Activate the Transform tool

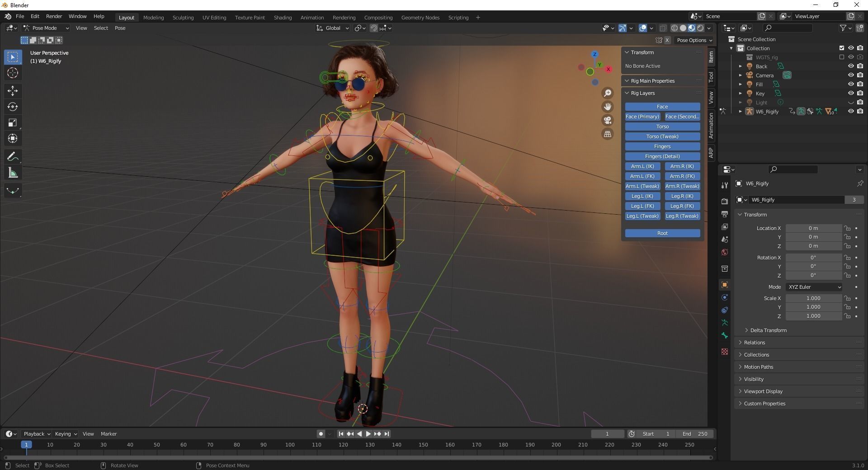tap(13, 138)
